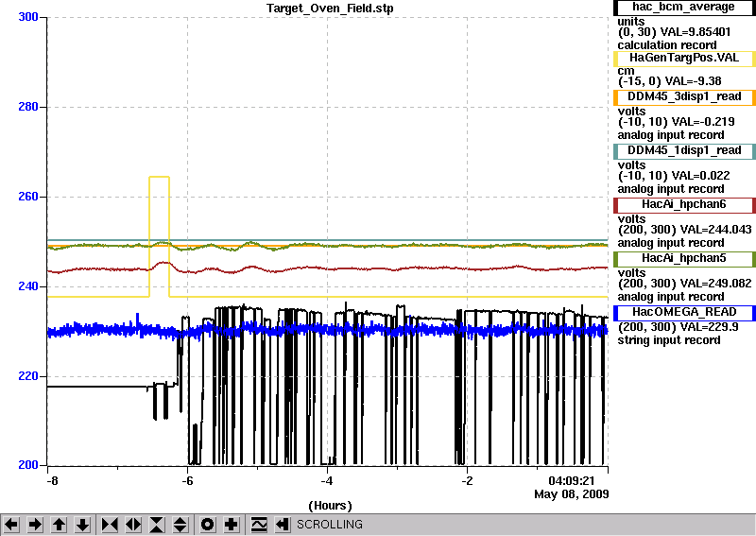Click the pan up arrow button

pos(60,525)
